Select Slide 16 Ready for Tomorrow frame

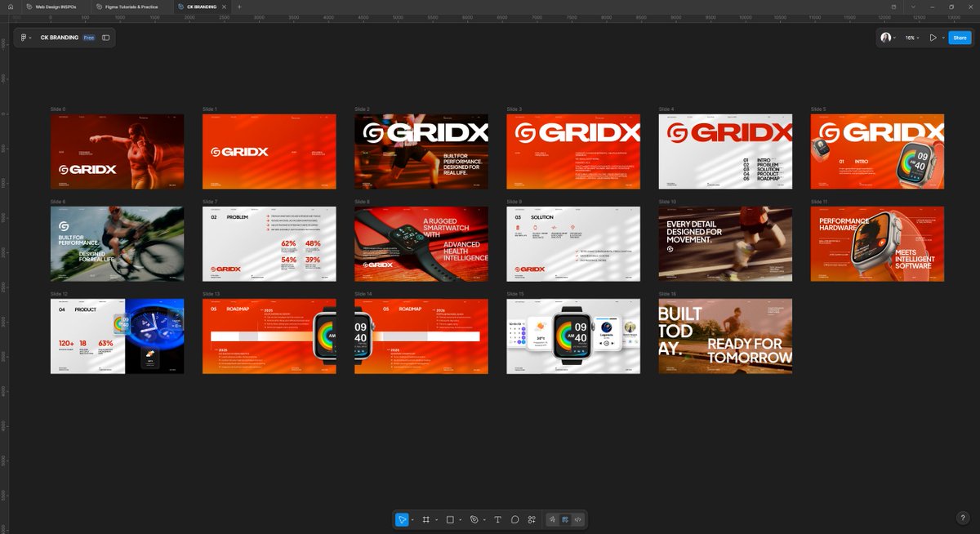725,336
